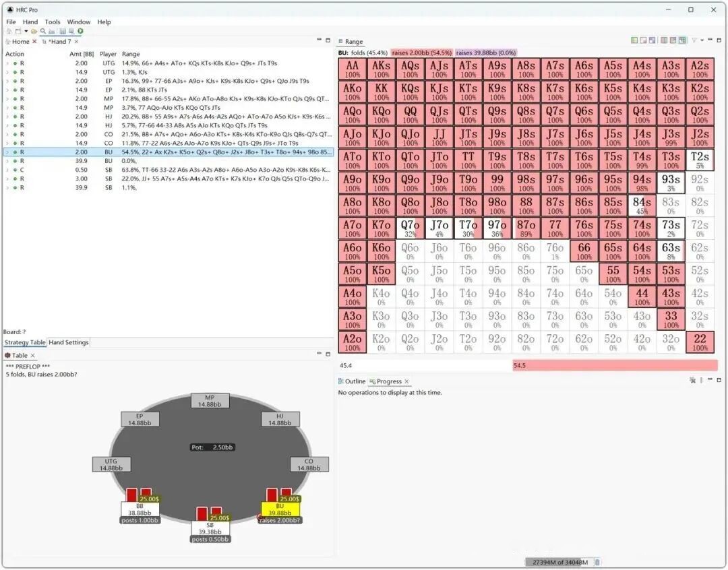Toggle the 72s hand cell in range grid
Image resolution: width=728 pixels, height=570 pixels.
point(700,228)
